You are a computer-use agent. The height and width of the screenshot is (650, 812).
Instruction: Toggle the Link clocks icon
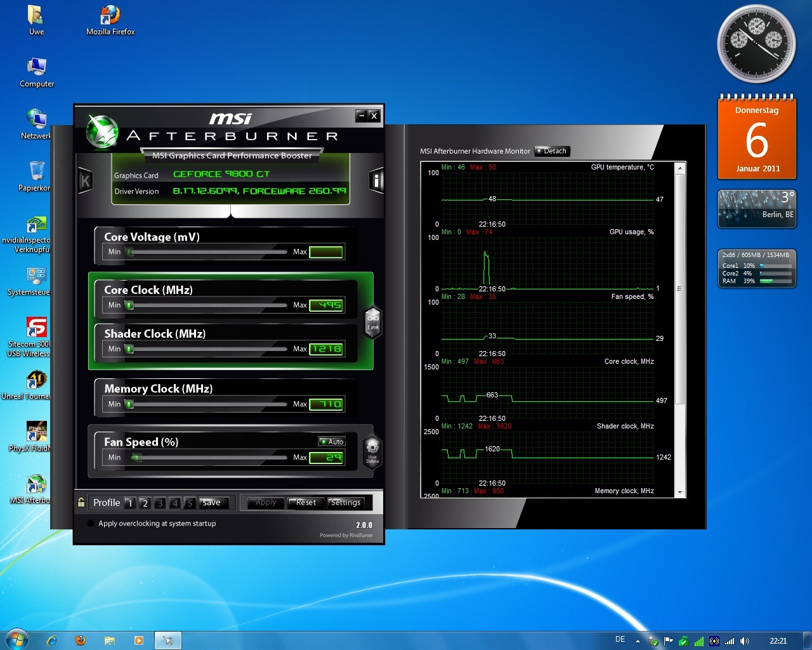coord(373,322)
